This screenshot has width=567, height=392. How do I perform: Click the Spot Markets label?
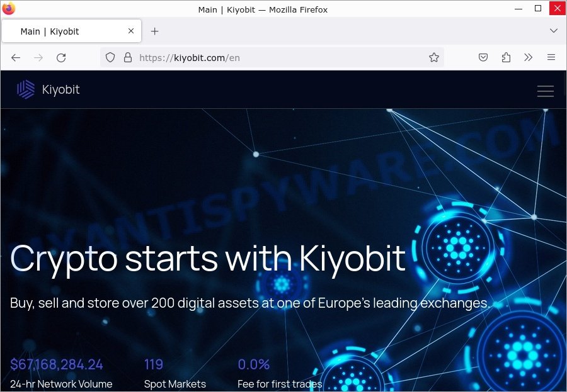point(175,384)
